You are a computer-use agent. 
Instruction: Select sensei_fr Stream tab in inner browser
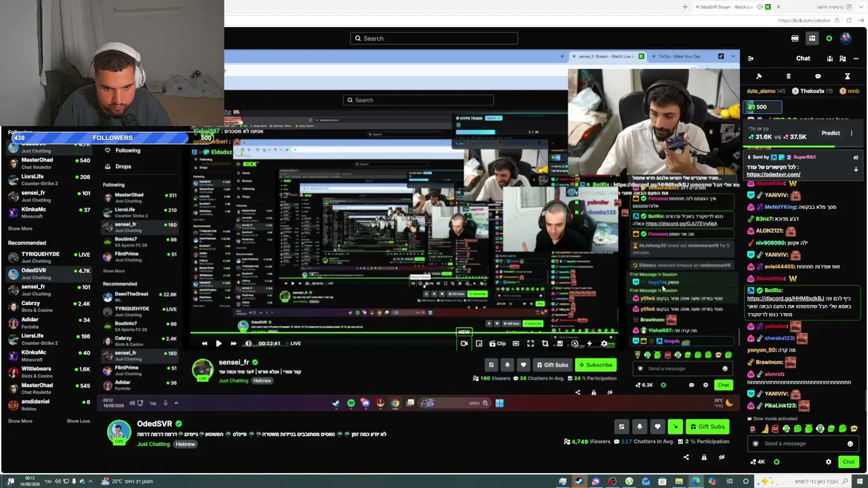tap(608, 56)
